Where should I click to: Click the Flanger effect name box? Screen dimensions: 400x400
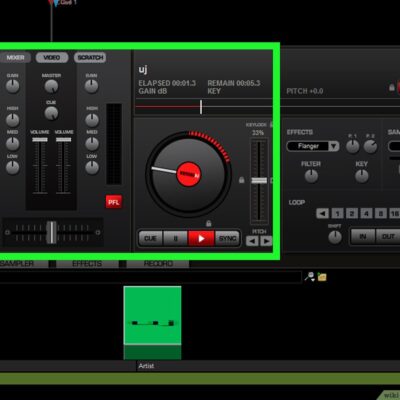click(308, 146)
